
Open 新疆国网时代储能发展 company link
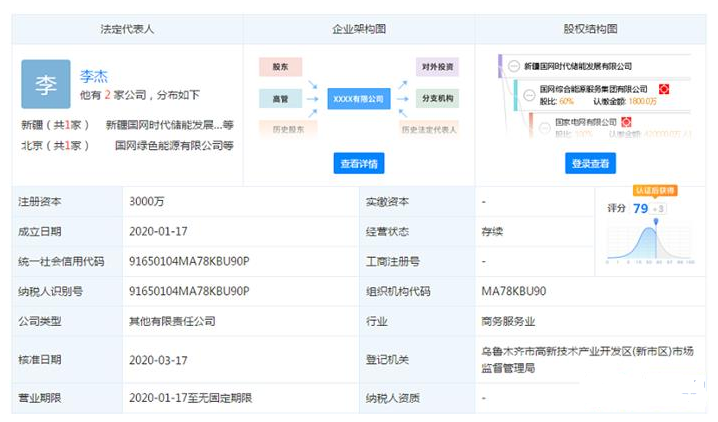point(169,124)
